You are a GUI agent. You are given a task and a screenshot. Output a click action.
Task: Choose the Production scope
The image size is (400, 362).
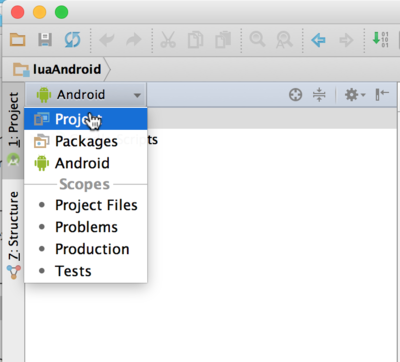tap(86, 249)
